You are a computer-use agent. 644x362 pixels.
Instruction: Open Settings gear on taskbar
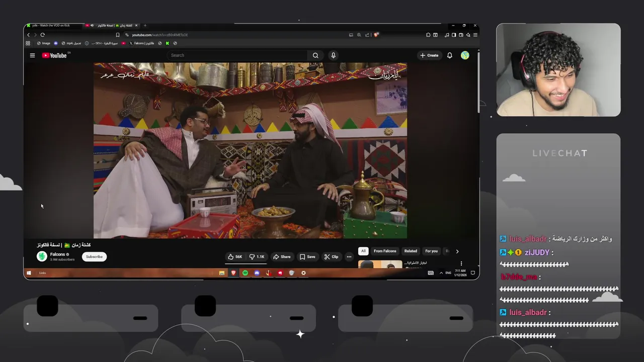tap(303, 273)
